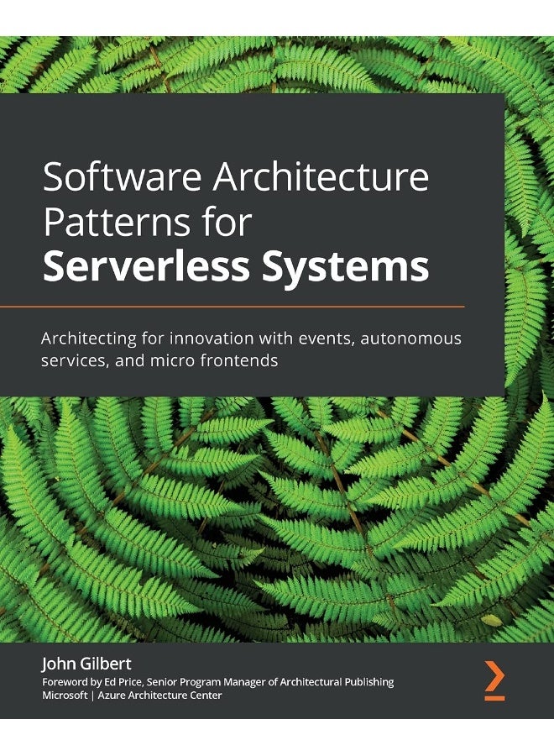Screen dimensions: 554x756
Task: Click the text 'Microsoft | Azure Architecture Center'
Action: click(x=132, y=696)
